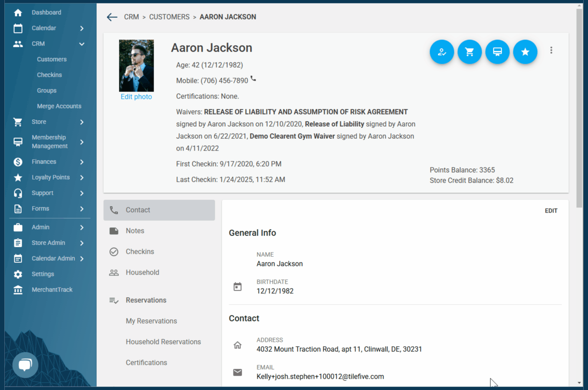The height and width of the screenshot is (390, 588).
Task: Click the back arrow in breadcrumb
Action: (x=112, y=17)
